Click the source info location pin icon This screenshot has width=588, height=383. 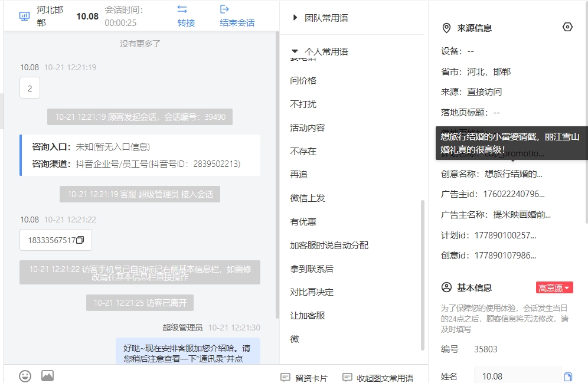[446, 28]
